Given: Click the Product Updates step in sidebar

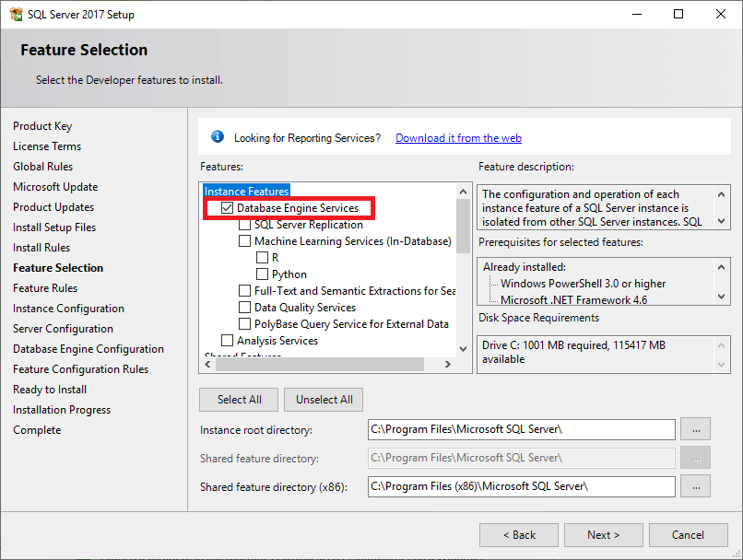Looking at the screenshot, I should tap(53, 207).
